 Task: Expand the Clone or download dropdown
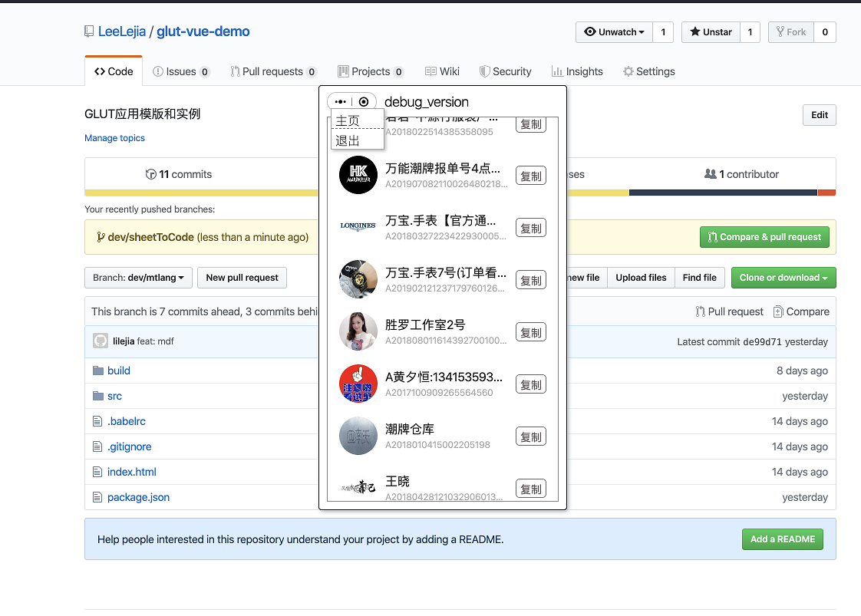pyautogui.click(x=783, y=278)
